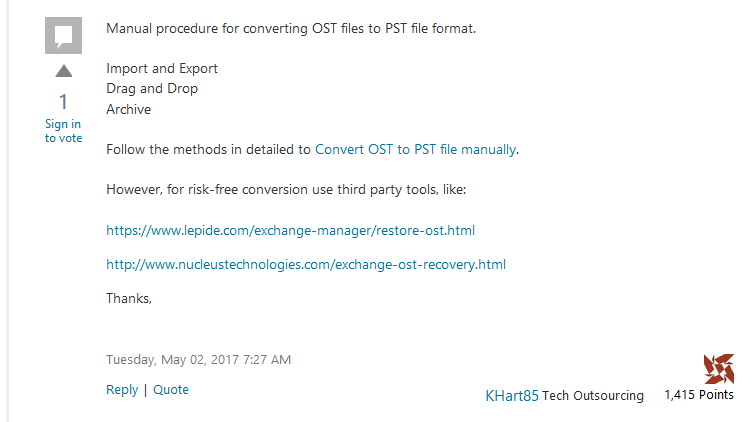Click the 1,415 Points label
This screenshot has width=756, height=422.
point(699,395)
